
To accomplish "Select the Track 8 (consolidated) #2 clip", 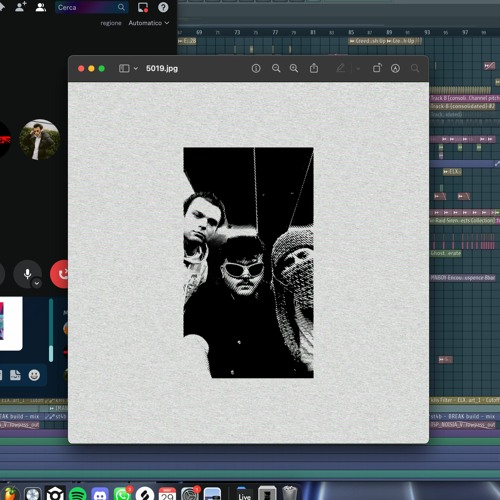I will pyautogui.click(x=463, y=106).
